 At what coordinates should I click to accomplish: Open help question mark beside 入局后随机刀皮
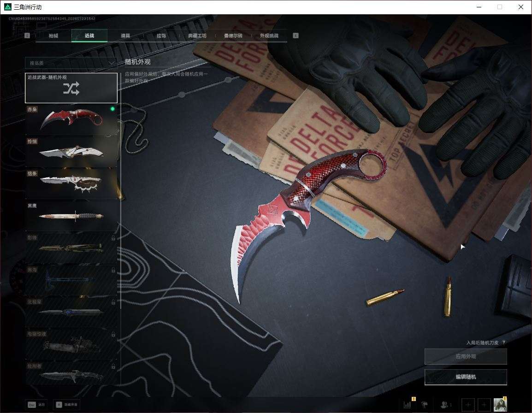pos(503,342)
